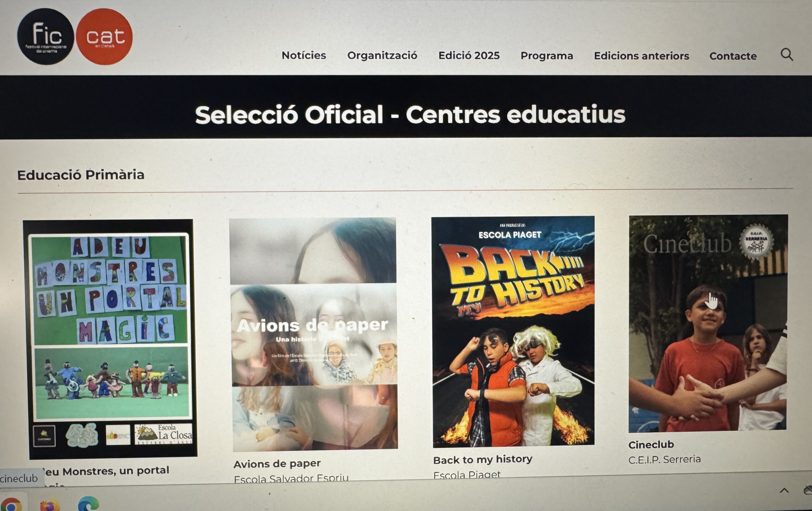Open the FIC black circle logo
812x511 pixels.
coord(46,36)
